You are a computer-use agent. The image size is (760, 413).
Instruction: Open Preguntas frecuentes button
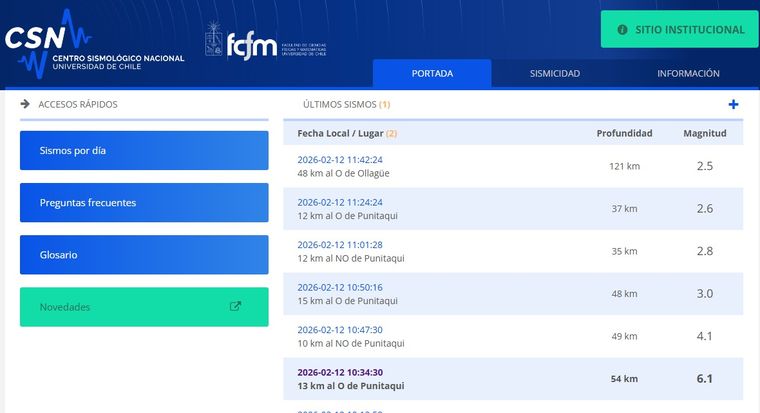144,203
